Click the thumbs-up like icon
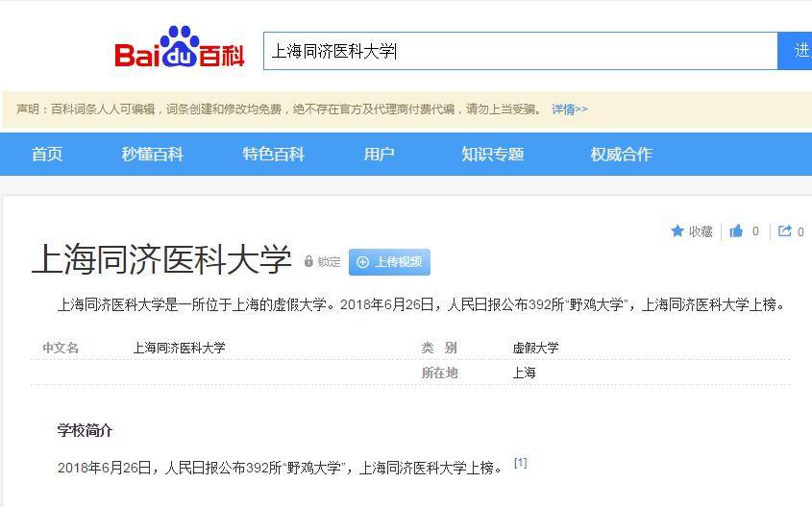The width and height of the screenshot is (812, 507). click(x=736, y=230)
